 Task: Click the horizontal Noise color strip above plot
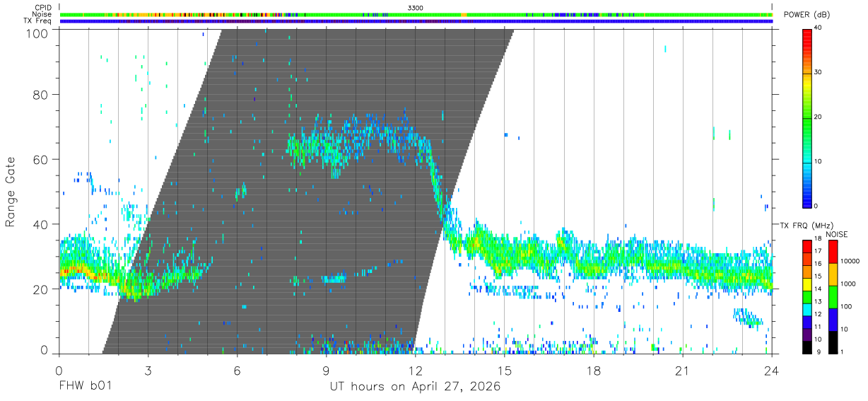416,14
